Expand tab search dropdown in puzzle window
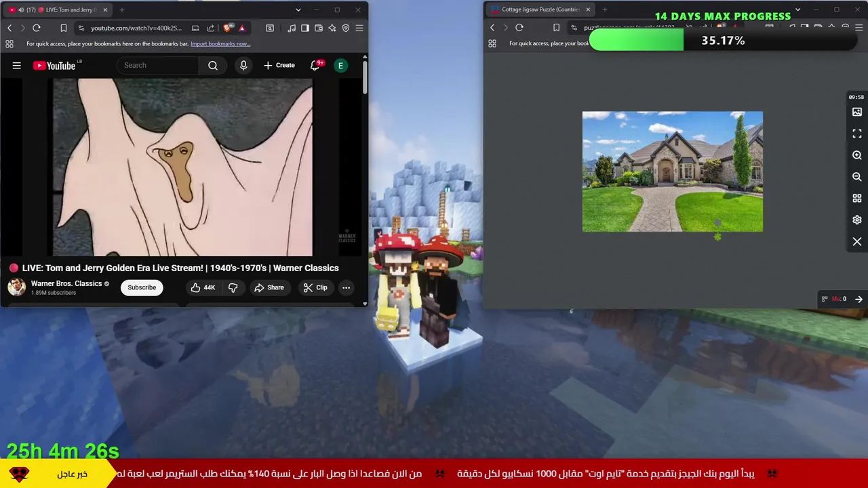This screenshot has height=488, width=868. (x=797, y=9)
